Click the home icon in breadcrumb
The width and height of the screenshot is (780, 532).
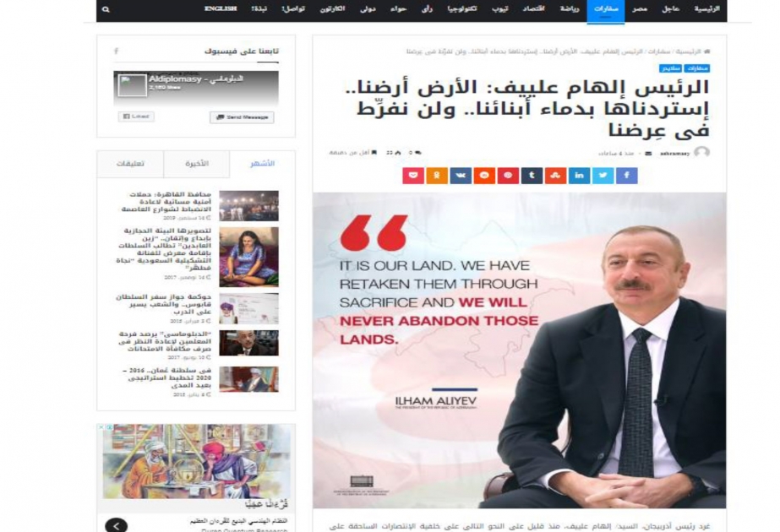(x=707, y=52)
